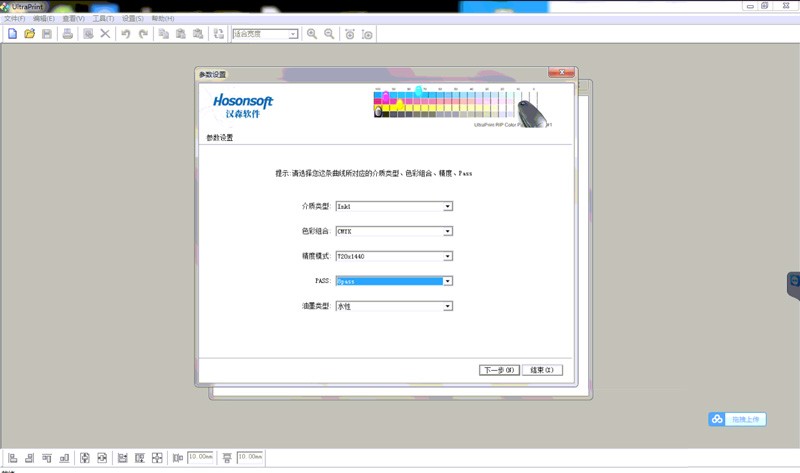Image resolution: width=800 pixels, height=473 pixels.
Task: Click the align right icon in bottom toolbar
Action: point(30,458)
